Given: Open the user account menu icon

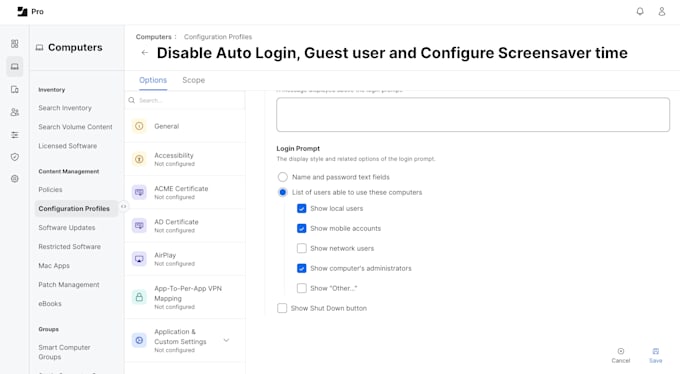Looking at the screenshot, I should click(661, 12).
